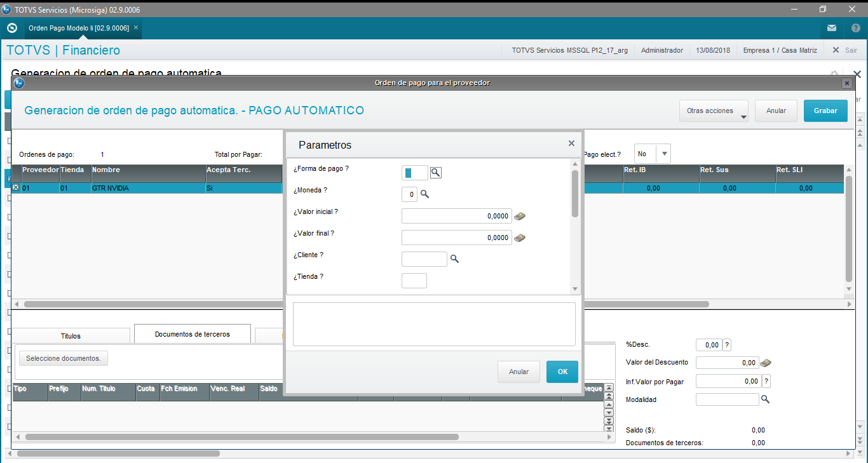Select the Documentos de terceros tab
This screenshot has height=463, width=868.
193,334
